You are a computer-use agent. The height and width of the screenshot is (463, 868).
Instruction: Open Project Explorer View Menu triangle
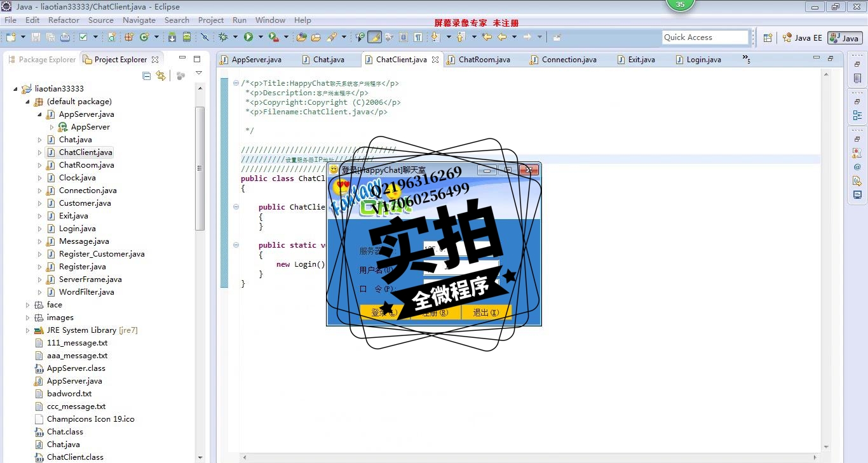pyautogui.click(x=199, y=74)
